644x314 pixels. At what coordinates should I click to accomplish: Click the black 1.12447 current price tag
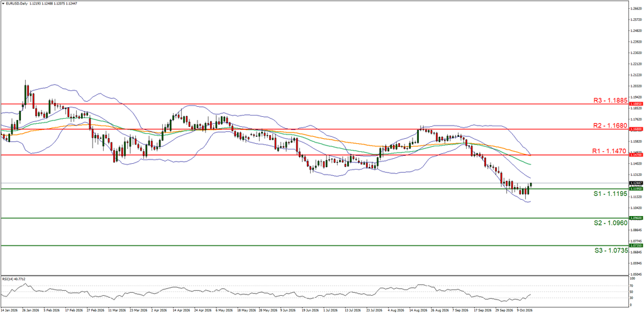point(636,183)
